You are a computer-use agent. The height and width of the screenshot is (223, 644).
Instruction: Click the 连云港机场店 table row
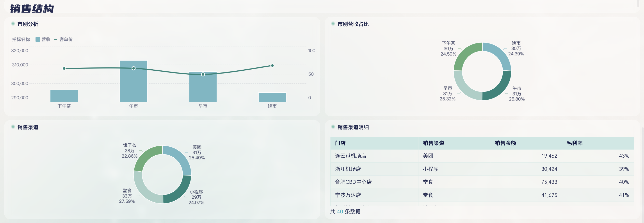point(350,156)
